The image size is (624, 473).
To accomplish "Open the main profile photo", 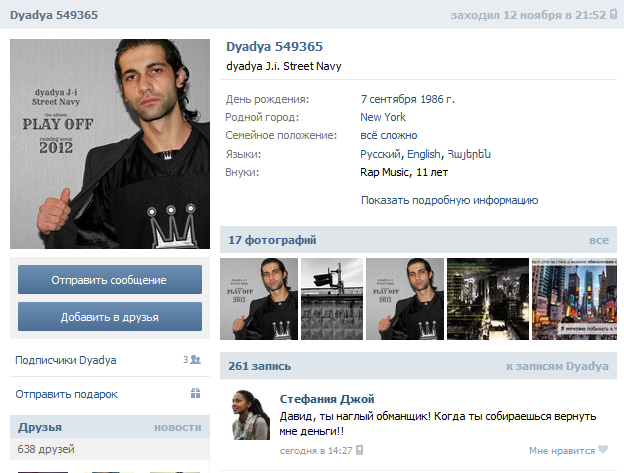I will coord(110,144).
